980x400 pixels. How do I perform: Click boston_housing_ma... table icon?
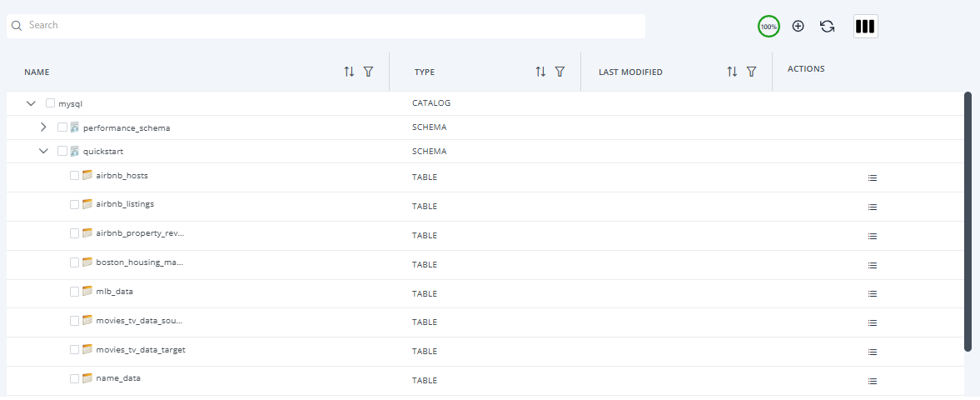(x=87, y=262)
